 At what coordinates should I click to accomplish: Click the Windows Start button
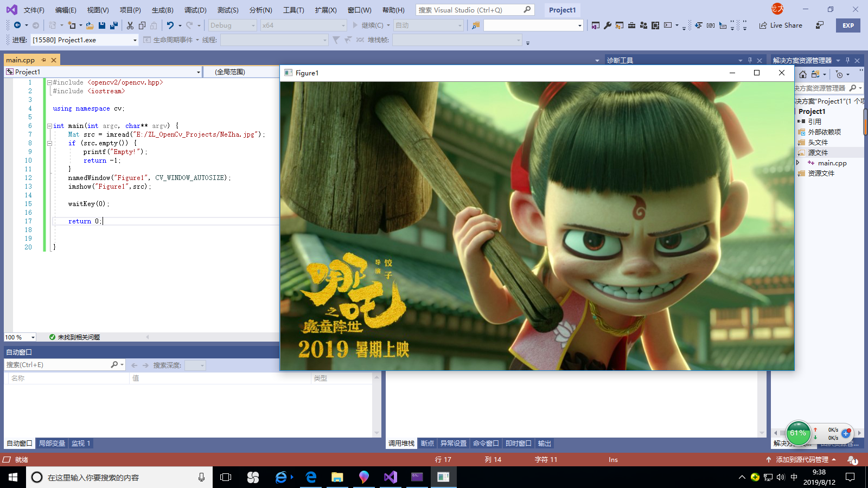coord(13,477)
